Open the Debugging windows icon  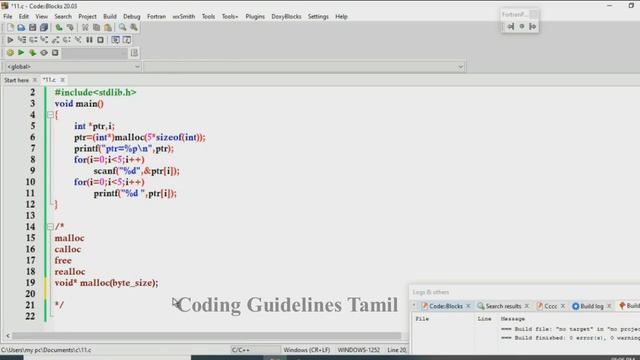pyautogui.click(x=116, y=40)
